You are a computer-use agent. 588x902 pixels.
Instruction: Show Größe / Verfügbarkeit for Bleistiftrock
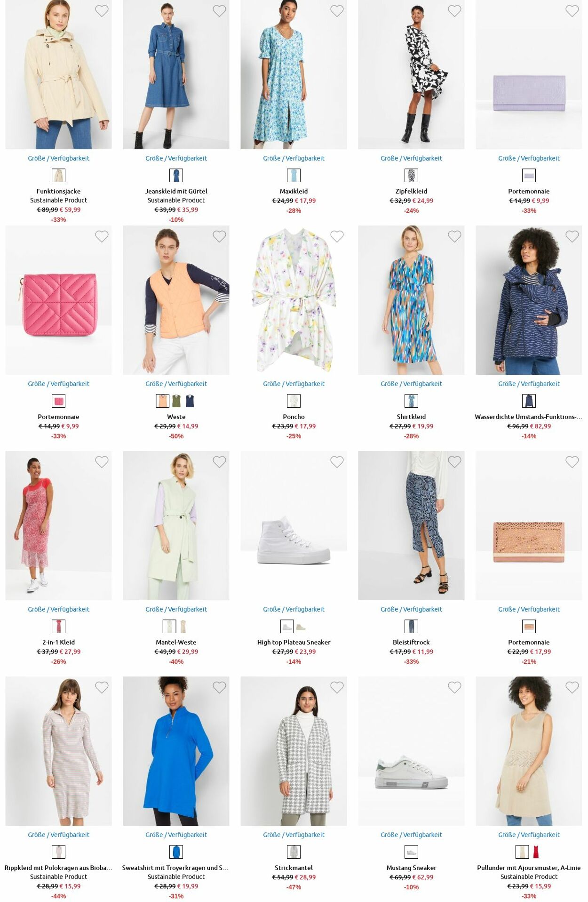pos(411,609)
